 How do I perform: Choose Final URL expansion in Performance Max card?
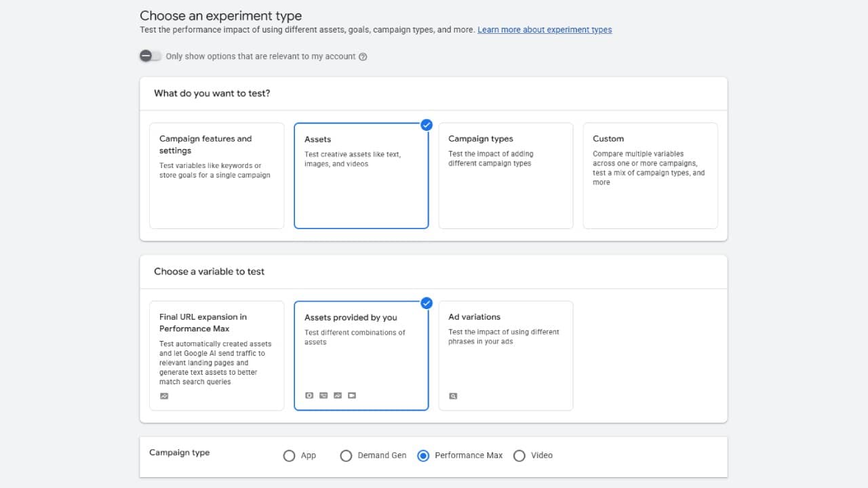(x=216, y=356)
